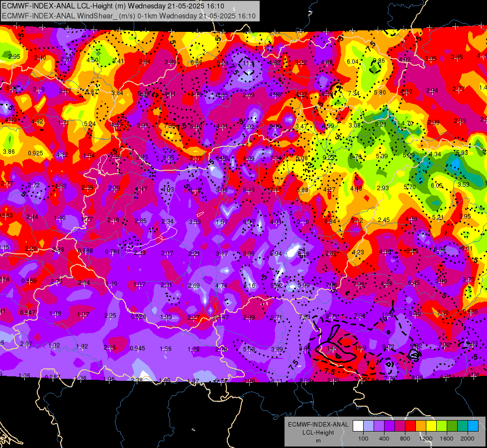Screen dimensions: 487x448
Task: Click the white legend swatch above 100
Action: [x=358, y=426]
